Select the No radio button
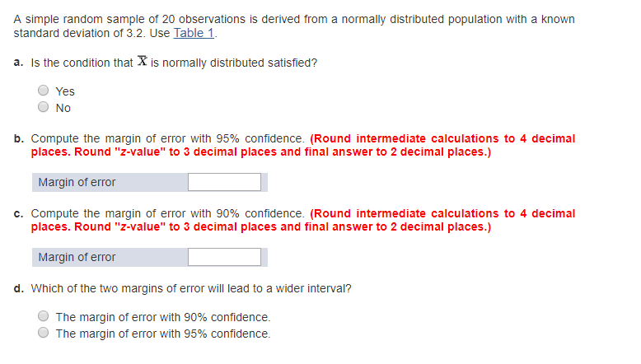The height and width of the screenshot is (364, 641). (x=43, y=107)
